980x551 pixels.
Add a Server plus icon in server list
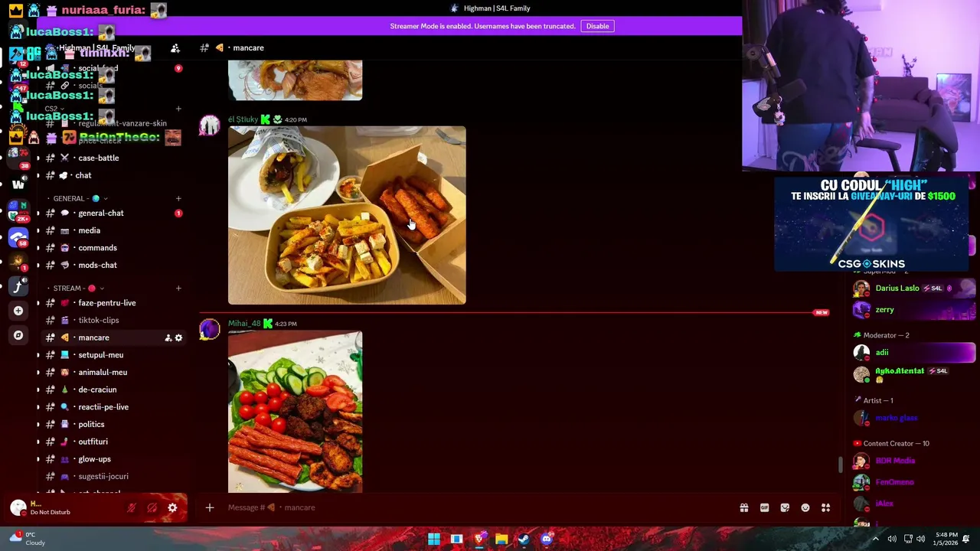tap(18, 311)
